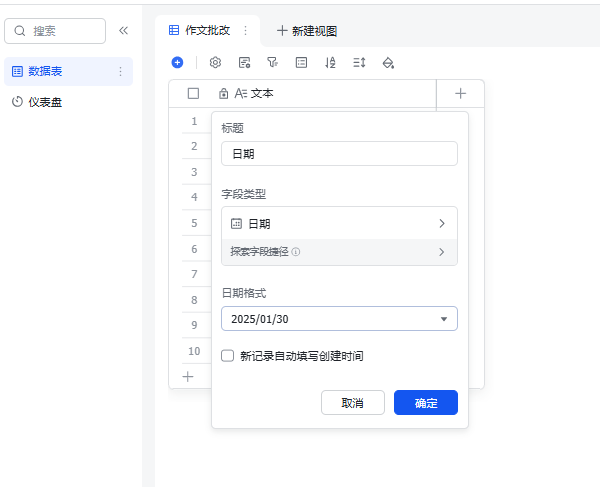Open the field configuration toolbar icon
This screenshot has width=600, height=487.
click(x=244, y=62)
